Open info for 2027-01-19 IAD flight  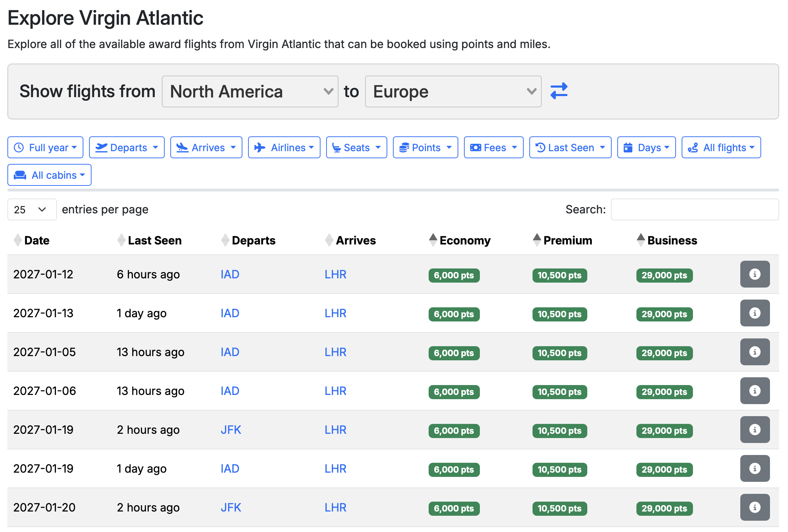click(755, 468)
